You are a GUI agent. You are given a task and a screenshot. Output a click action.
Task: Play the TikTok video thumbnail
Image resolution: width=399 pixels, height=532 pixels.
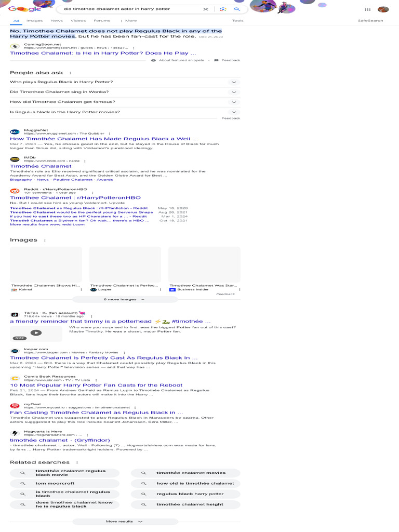coord(36,334)
